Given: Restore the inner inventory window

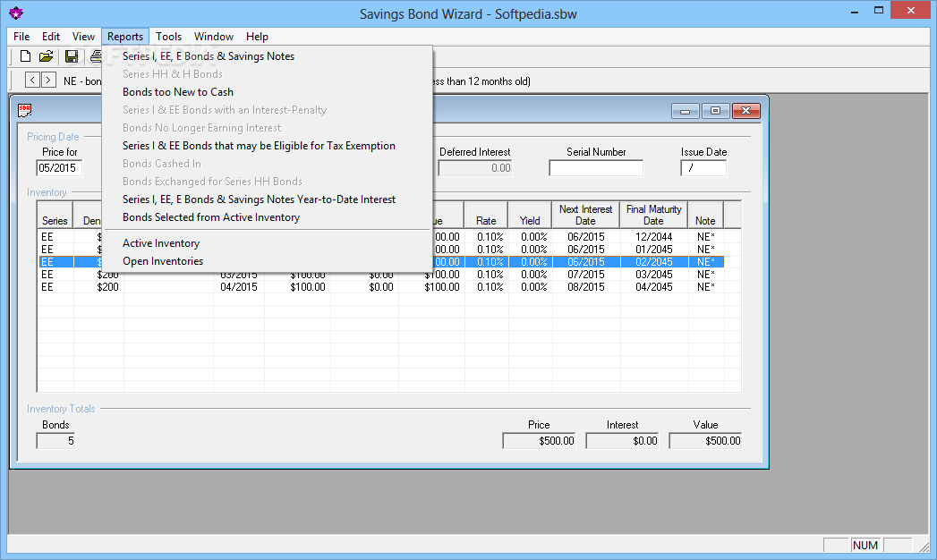Looking at the screenshot, I should pyautogui.click(x=715, y=111).
